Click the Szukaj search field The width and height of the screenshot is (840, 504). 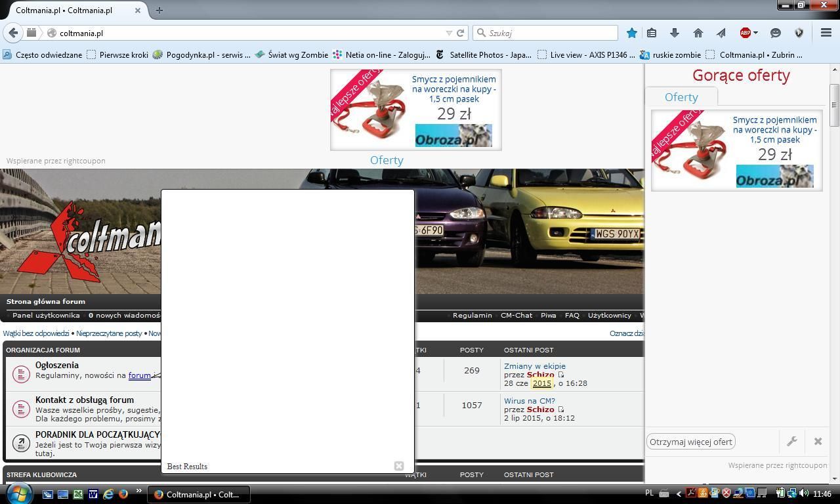[x=551, y=33]
